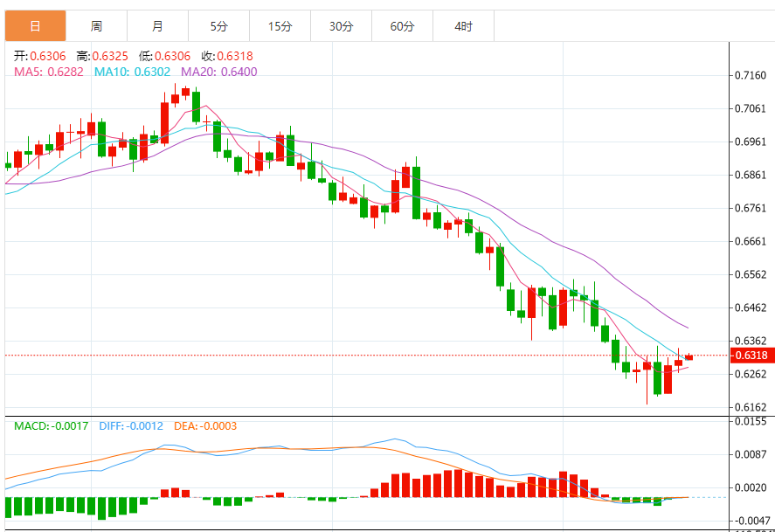Click the MA20: 0.6400 indicator label
Image resolution: width=775 pixels, height=532 pixels.
coord(219,73)
